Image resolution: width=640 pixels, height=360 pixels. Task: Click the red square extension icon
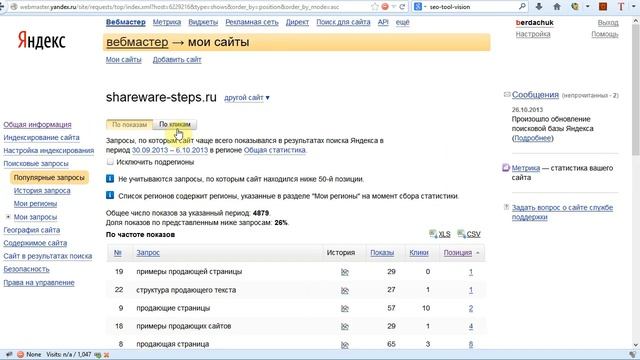(x=603, y=7)
